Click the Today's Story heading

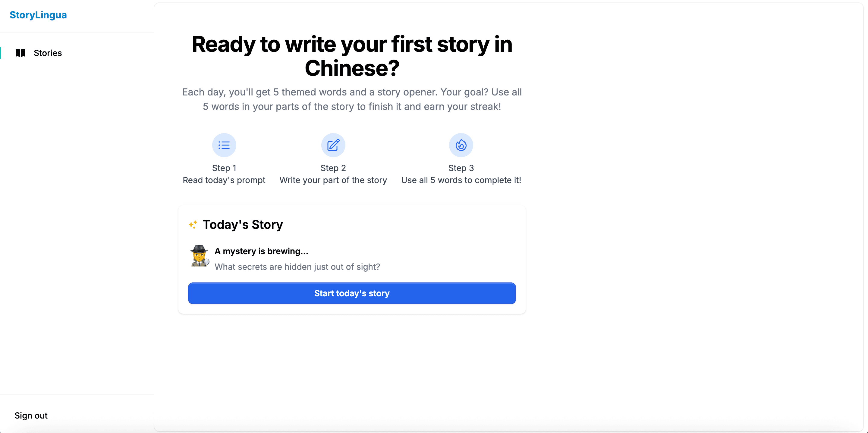click(x=243, y=225)
